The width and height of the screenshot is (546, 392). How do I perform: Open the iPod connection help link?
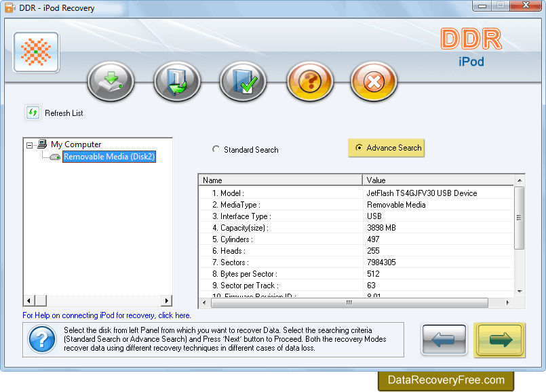click(106, 315)
